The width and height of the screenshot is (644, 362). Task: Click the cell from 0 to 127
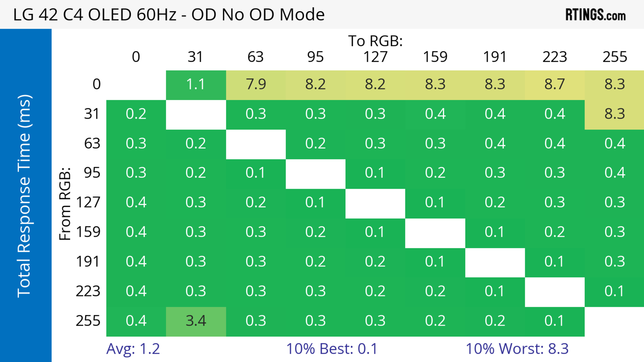pos(375,84)
